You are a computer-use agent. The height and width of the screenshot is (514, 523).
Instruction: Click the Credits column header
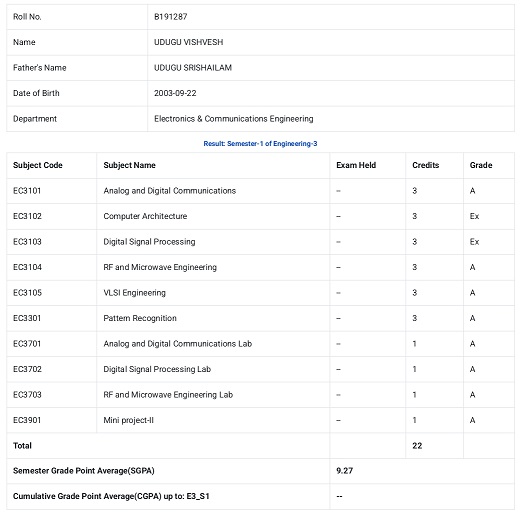426,165
